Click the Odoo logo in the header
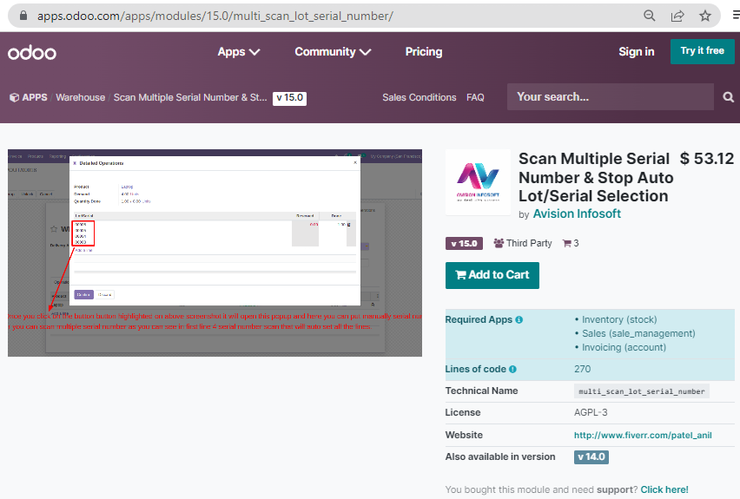This screenshot has width=740, height=499. pyautogui.click(x=32, y=52)
